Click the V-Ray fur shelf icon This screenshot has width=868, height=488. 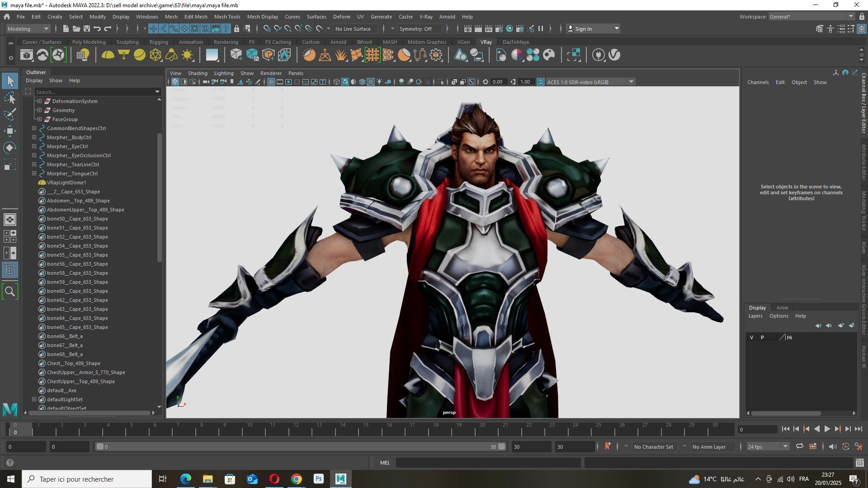click(341, 55)
